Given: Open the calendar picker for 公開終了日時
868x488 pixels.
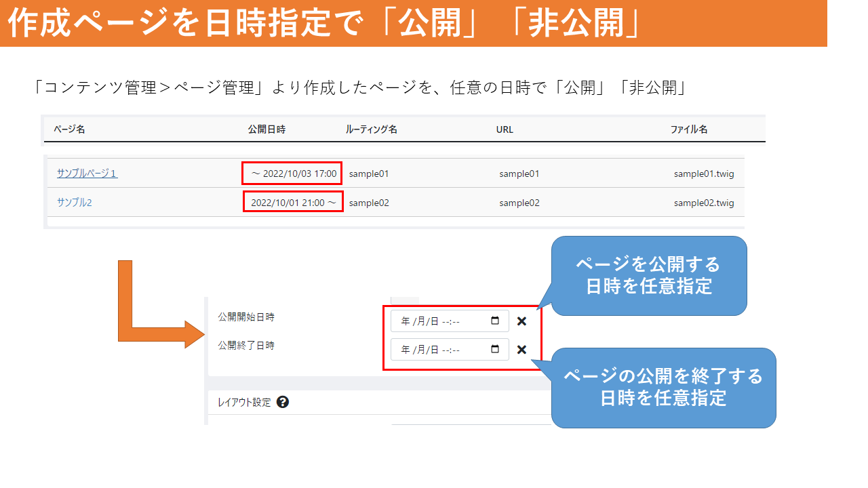Looking at the screenshot, I should 495,349.
